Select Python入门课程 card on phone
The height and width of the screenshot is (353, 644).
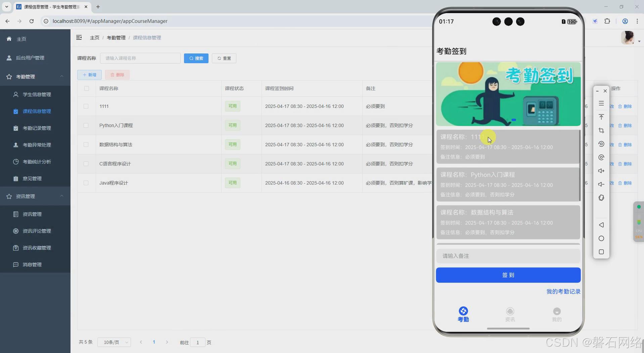pos(508,184)
